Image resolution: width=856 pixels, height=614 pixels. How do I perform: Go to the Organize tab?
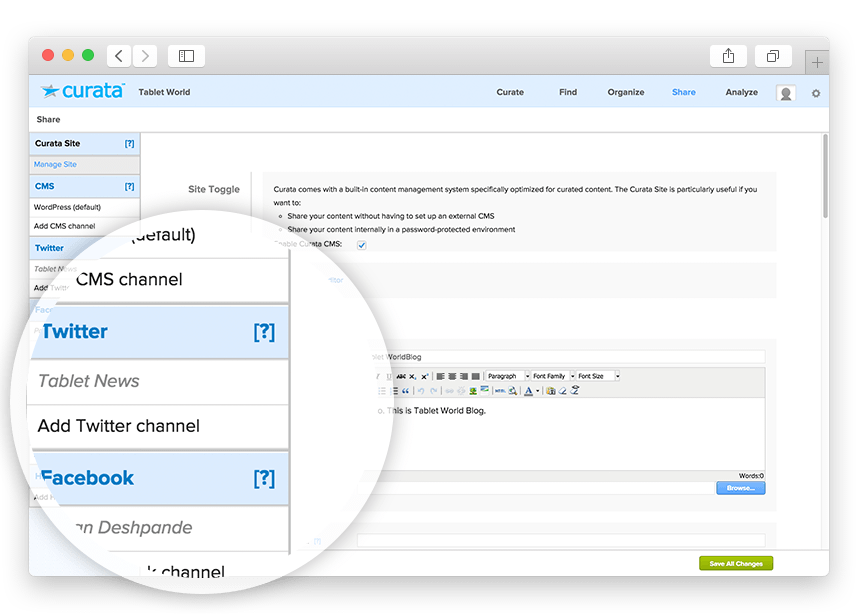pos(625,92)
